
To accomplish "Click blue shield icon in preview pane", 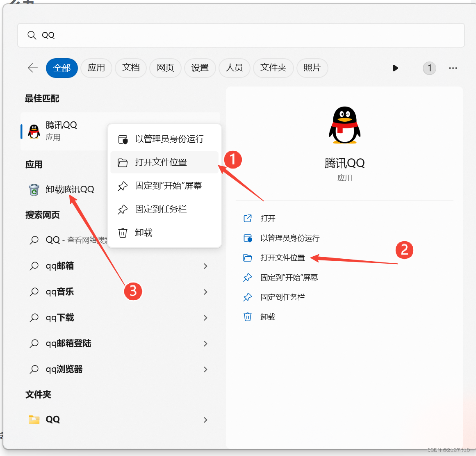I will 248,238.
